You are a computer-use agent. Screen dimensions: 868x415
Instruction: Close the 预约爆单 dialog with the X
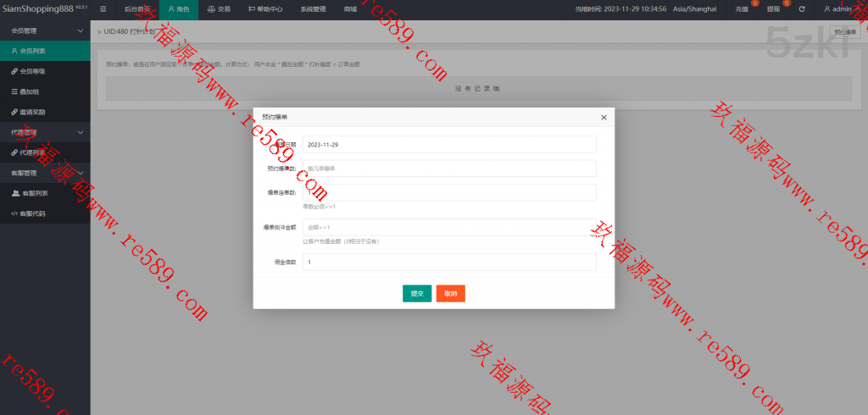pos(604,118)
